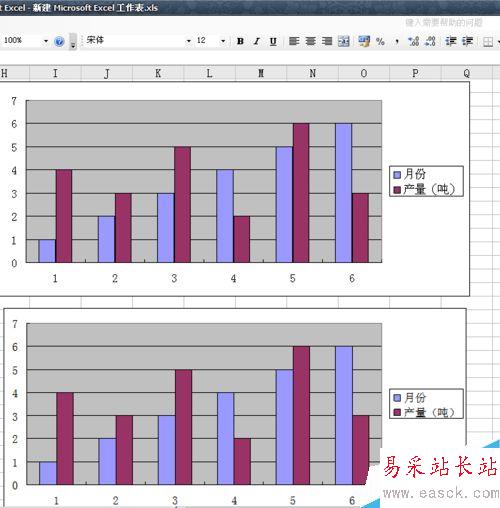Toggle italic formatting
Viewport: 500px width, 508px height.
256,41
